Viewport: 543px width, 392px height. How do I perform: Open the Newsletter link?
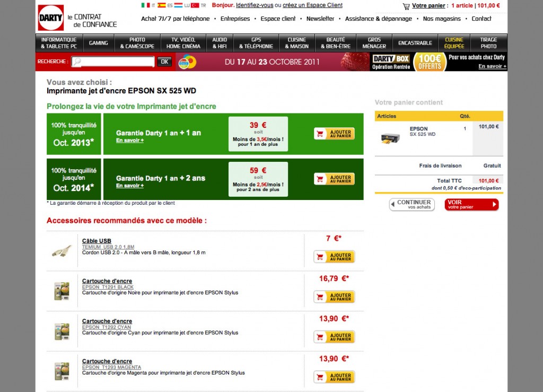(320, 19)
